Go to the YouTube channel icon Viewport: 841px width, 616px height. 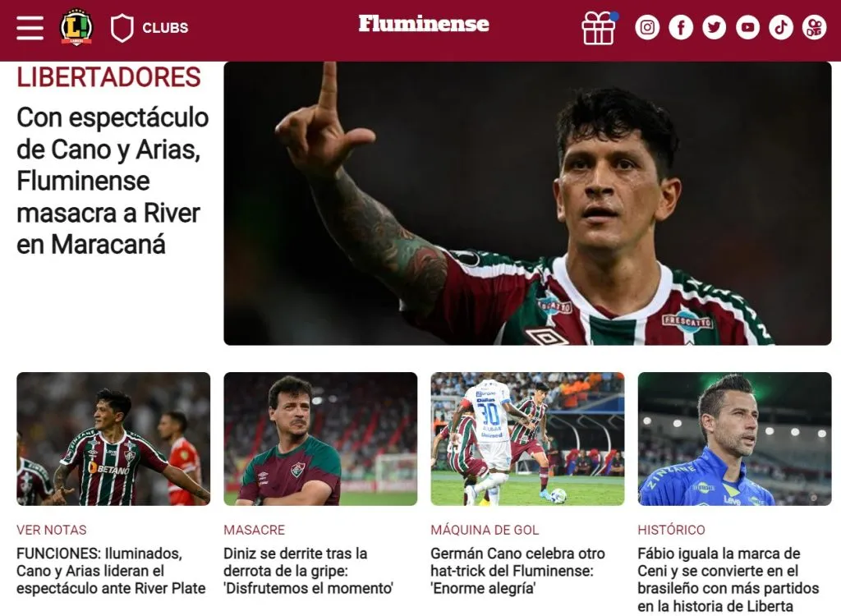pos(747,27)
